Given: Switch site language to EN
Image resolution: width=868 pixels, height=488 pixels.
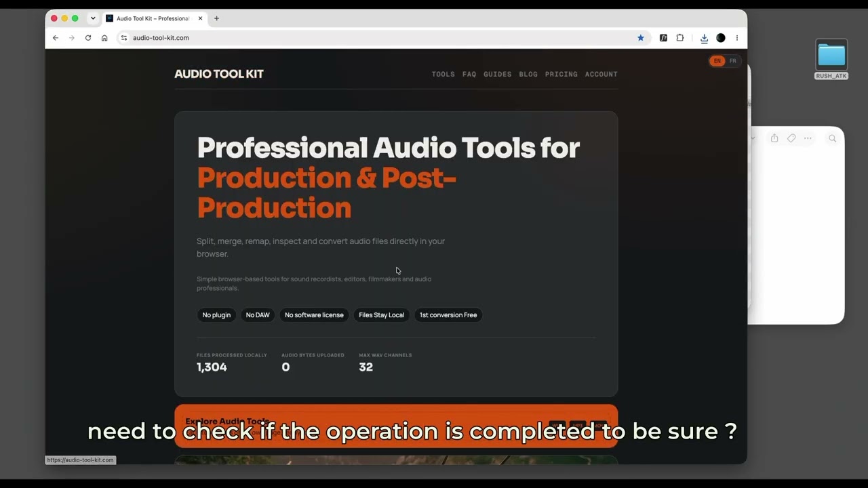Looking at the screenshot, I should click(717, 61).
